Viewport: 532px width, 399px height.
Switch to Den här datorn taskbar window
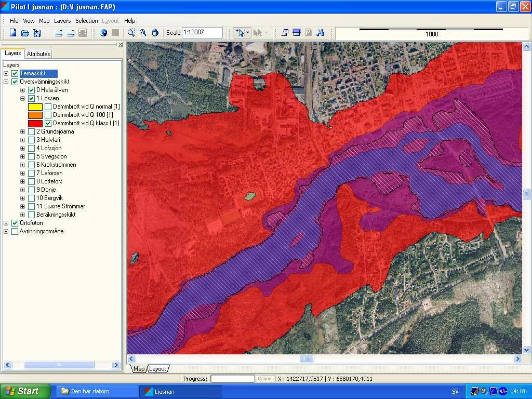(97, 392)
